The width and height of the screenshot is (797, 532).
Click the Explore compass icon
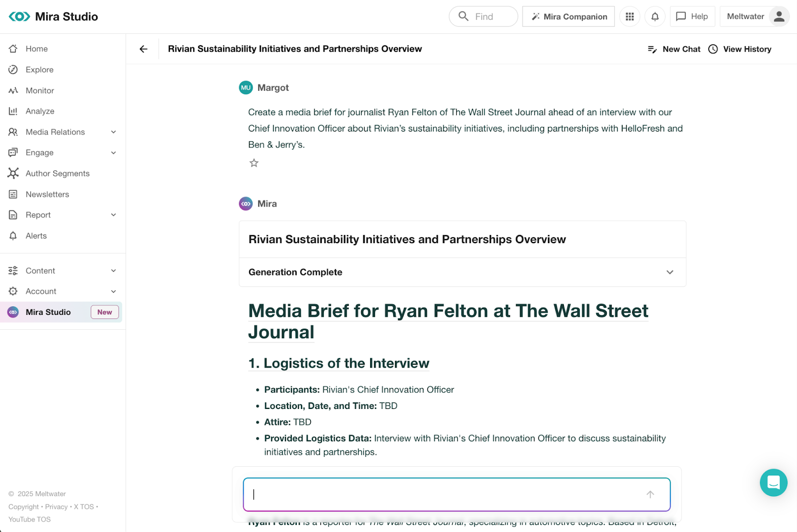coord(13,70)
